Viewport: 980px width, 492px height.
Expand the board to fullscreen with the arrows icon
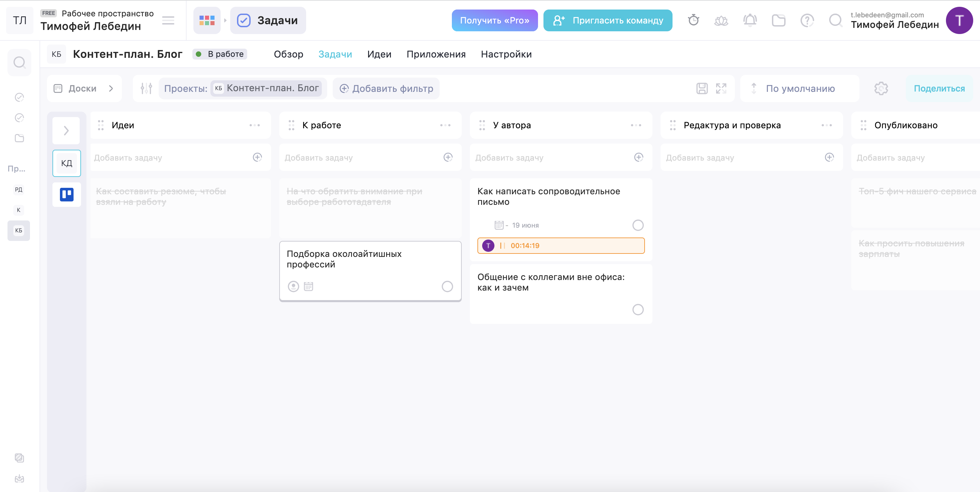point(721,88)
